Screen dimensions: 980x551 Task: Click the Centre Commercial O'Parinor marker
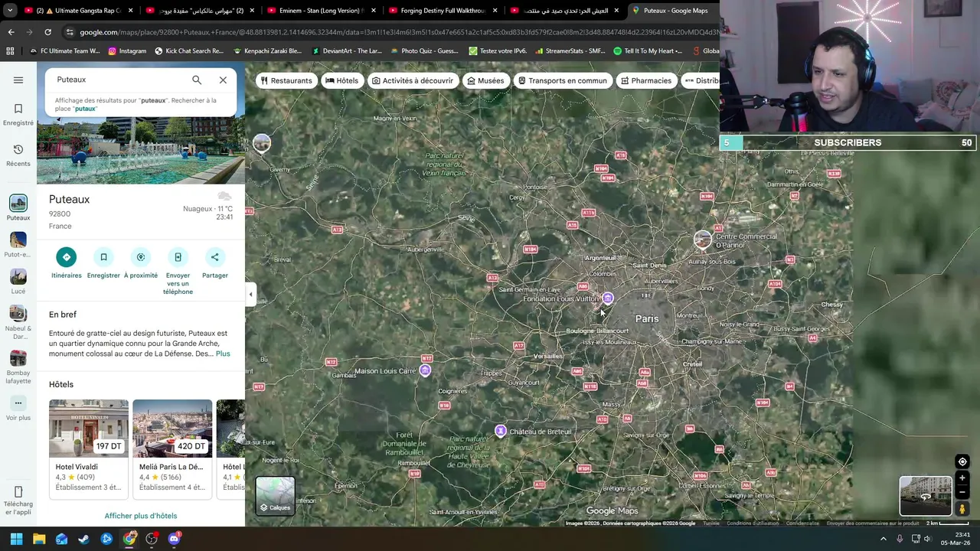(x=702, y=240)
